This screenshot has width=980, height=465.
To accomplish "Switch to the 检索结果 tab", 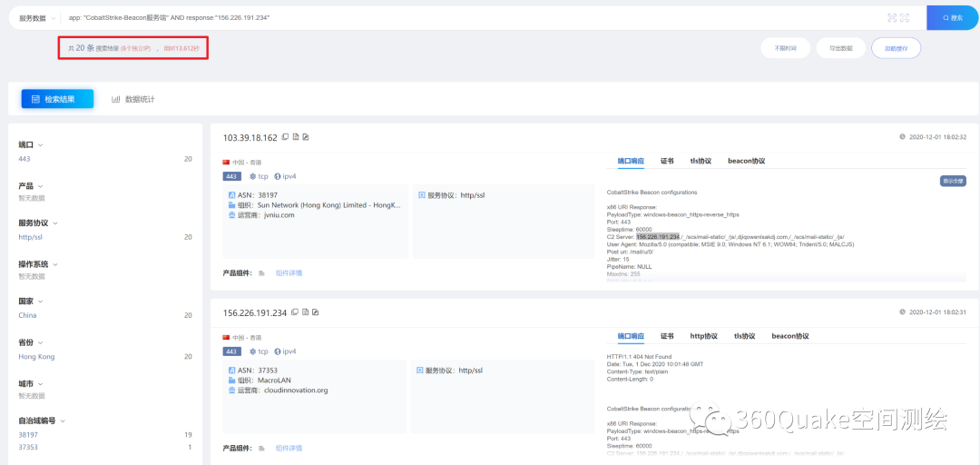I will [57, 99].
